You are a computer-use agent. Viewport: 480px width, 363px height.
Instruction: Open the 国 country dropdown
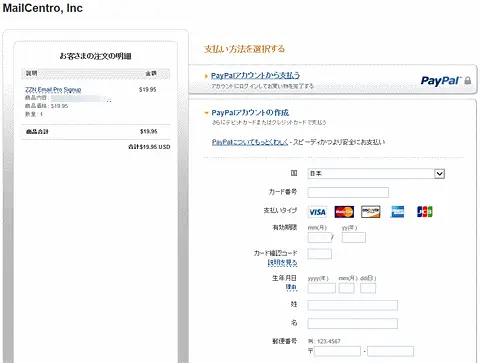(376, 174)
